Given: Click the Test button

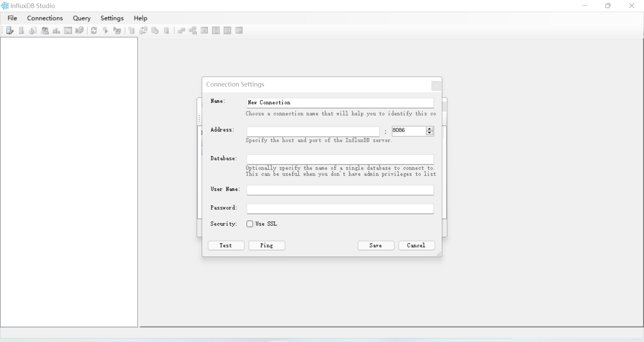Looking at the screenshot, I should pos(226,245).
